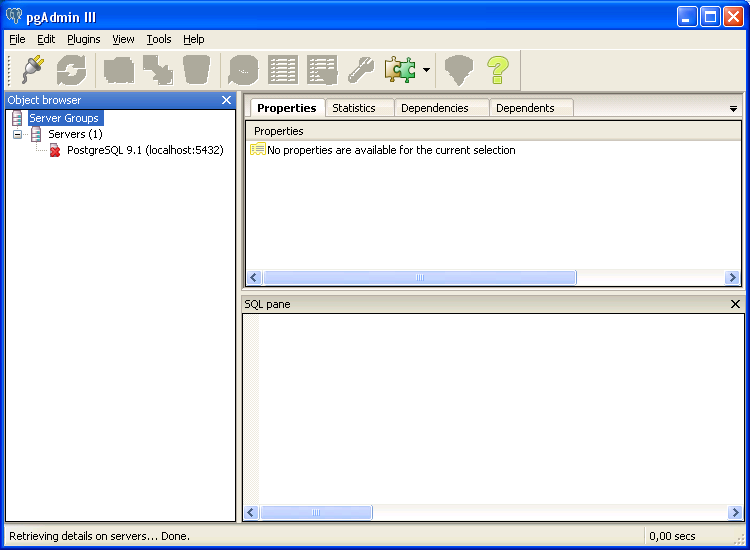The image size is (750, 550).
Task: Click inside the SQL pane text area
Action: coord(500,409)
